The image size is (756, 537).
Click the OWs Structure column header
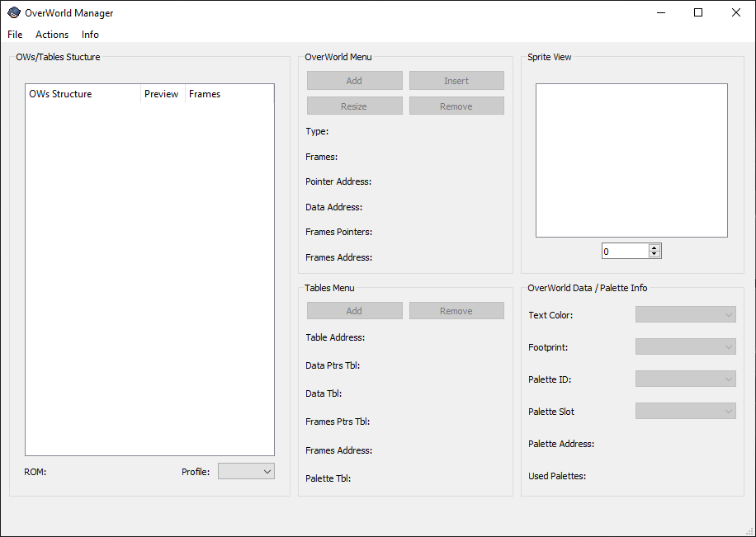click(83, 94)
